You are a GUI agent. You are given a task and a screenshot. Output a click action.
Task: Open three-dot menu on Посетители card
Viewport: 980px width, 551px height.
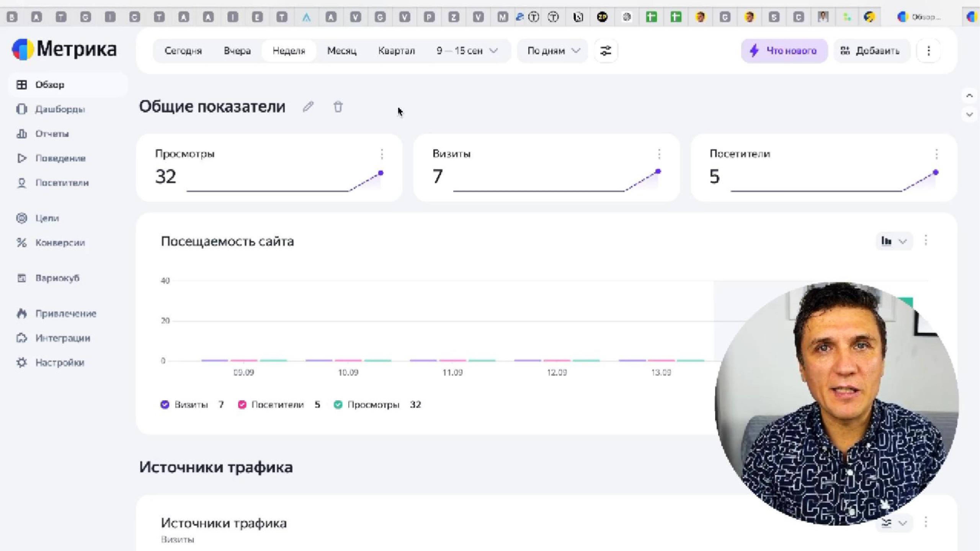tap(936, 154)
